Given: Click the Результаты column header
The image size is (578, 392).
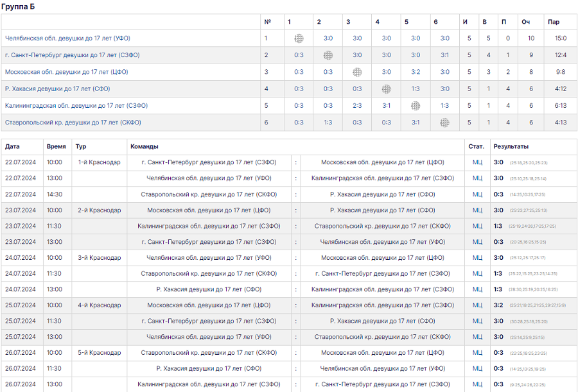Looking at the screenshot, I should point(511,147).
